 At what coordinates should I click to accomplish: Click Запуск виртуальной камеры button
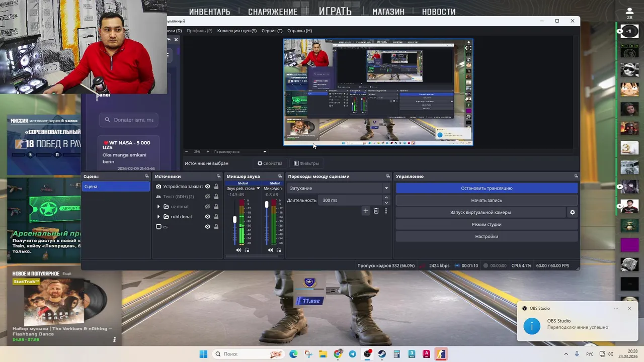click(480, 212)
